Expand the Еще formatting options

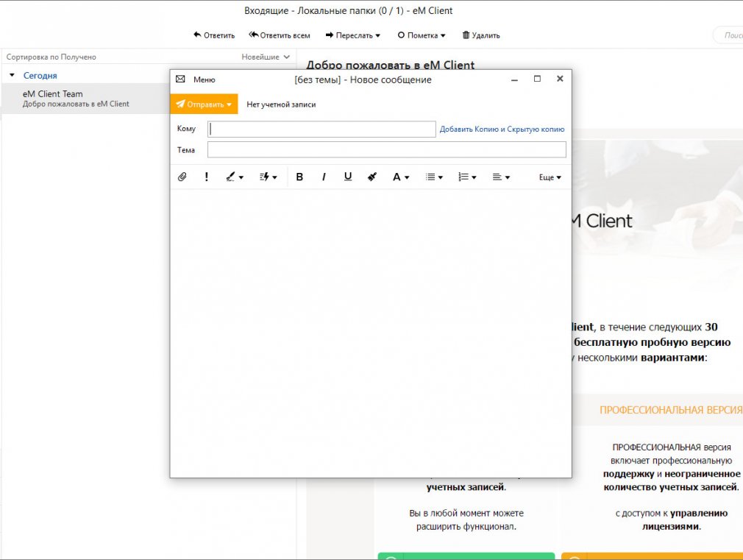(550, 177)
